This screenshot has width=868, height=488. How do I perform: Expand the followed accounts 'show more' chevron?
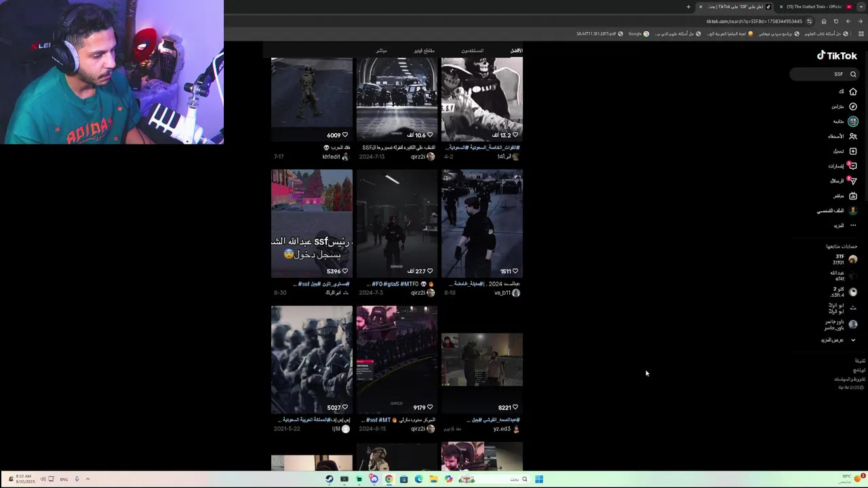point(853,340)
